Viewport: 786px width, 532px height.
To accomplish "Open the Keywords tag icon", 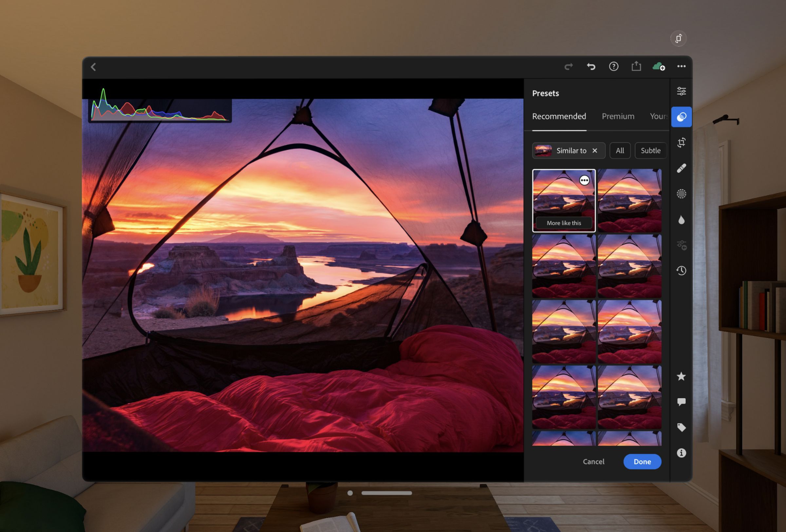I will [681, 427].
